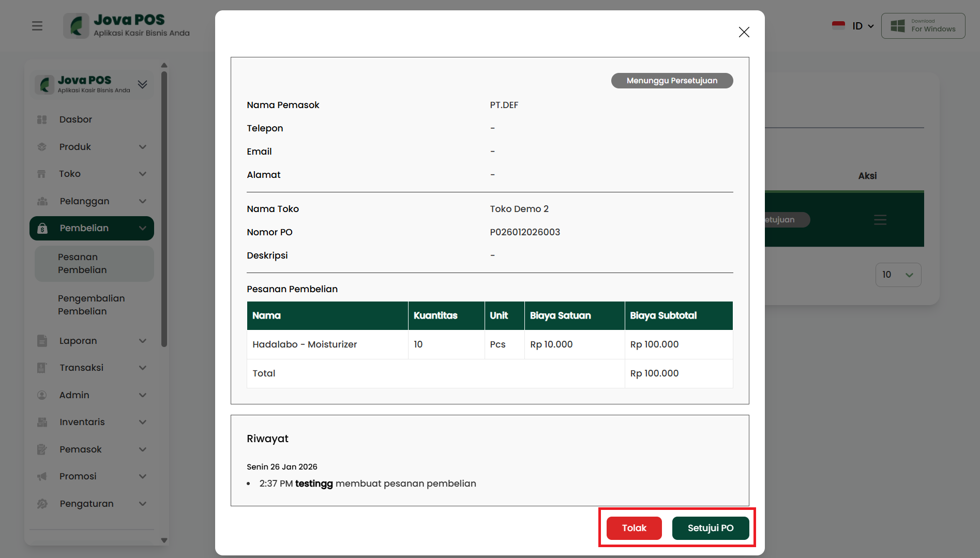Expand the Inventaris menu chevron
The image size is (980, 558).
click(x=143, y=422)
